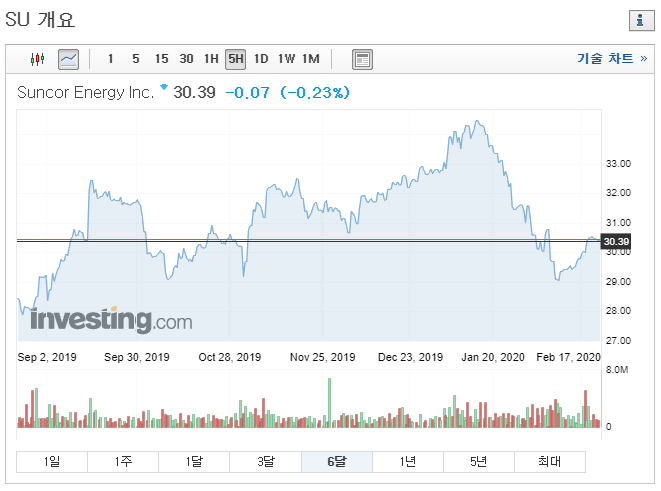661x491 pixels.
Task: Click the 8.0M volume axis label
Action: (x=617, y=370)
